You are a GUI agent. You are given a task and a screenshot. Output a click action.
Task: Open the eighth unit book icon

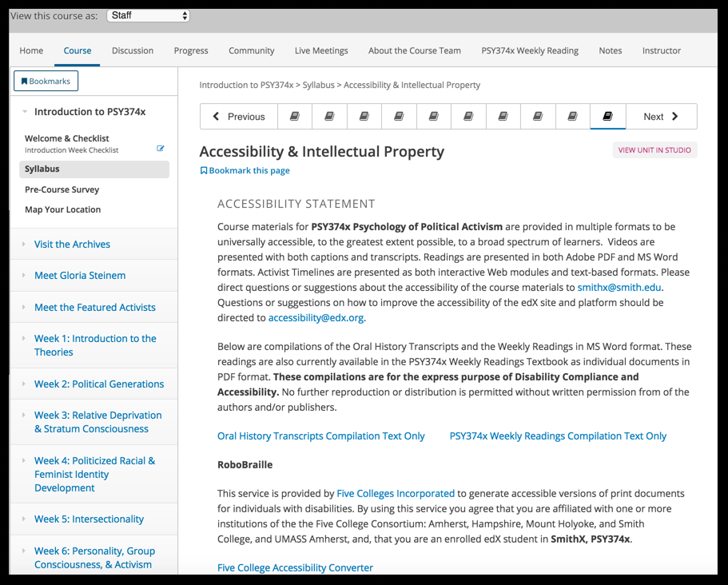click(538, 116)
